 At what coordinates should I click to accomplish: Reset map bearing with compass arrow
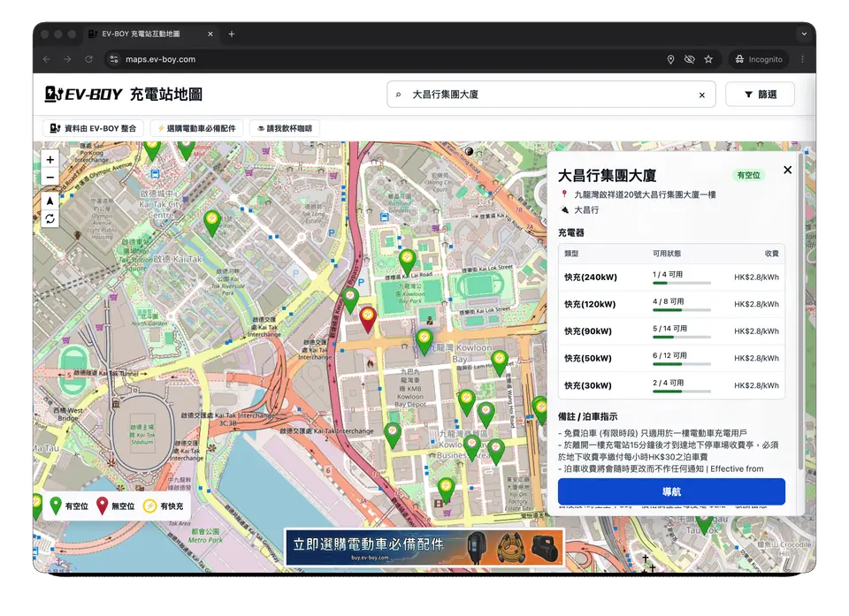(x=50, y=201)
